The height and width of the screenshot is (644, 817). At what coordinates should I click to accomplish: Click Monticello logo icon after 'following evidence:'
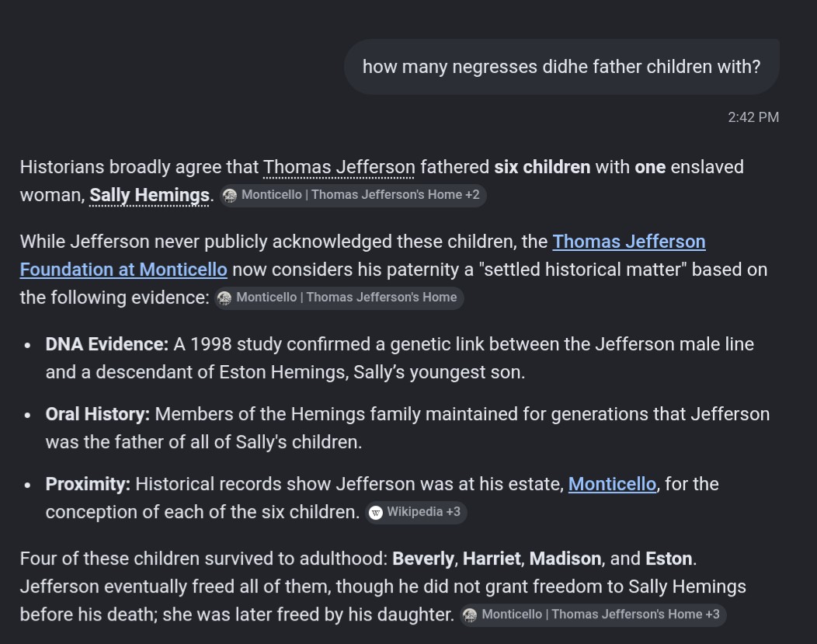(x=224, y=298)
